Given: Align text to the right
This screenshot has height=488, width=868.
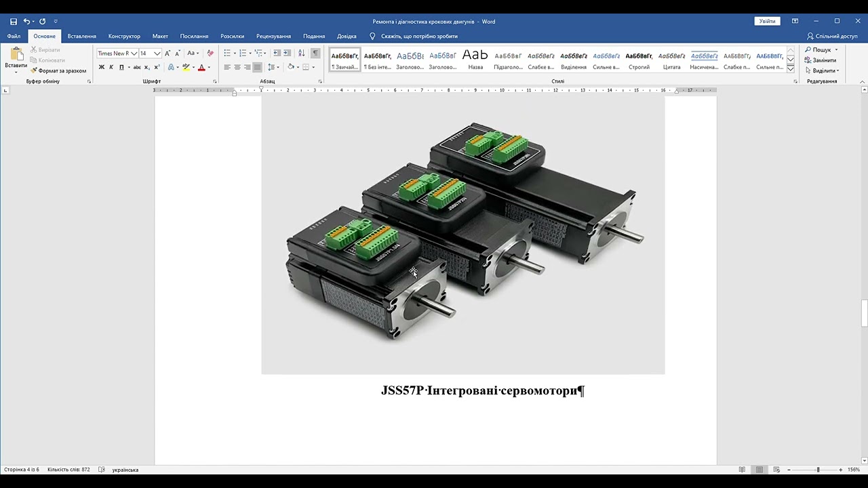Looking at the screenshot, I should pyautogui.click(x=248, y=67).
